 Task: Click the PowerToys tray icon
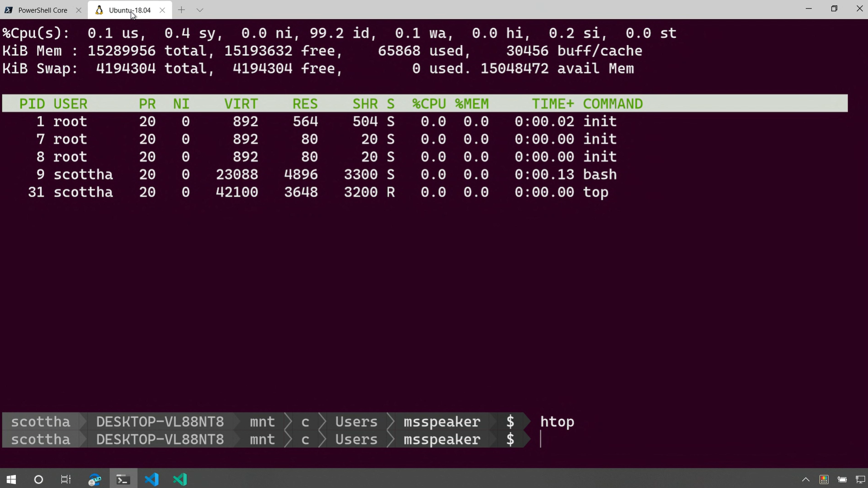[x=824, y=479]
